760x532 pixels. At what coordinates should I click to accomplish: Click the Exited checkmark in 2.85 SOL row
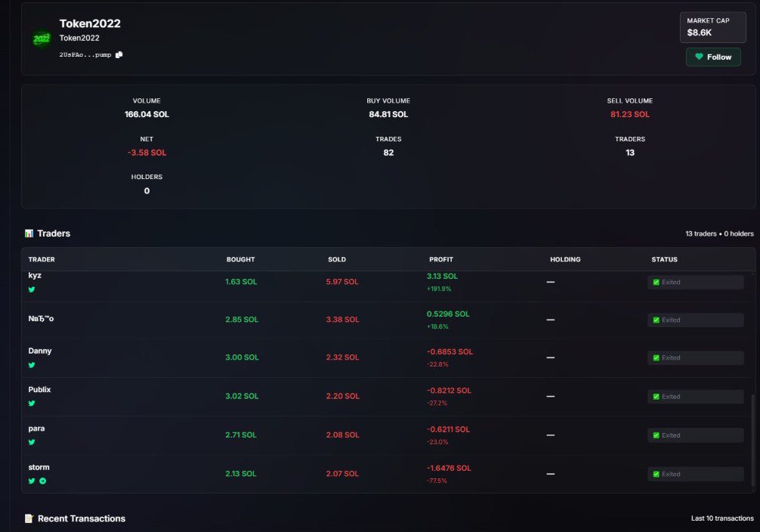coord(657,320)
